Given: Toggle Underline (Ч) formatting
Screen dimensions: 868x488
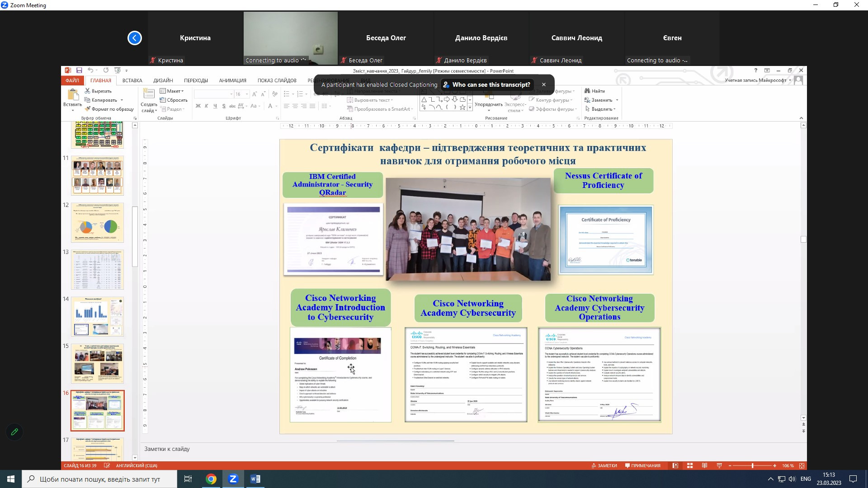Looking at the screenshot, I should tap(215, 106).
